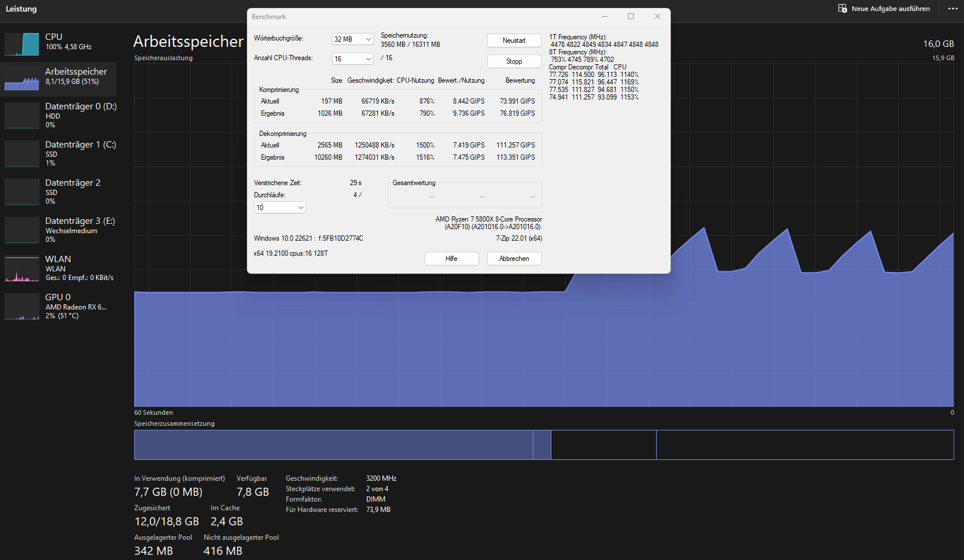
Task: Click the Verstrichene Zeit value 29 s
Action: point(356,183)
